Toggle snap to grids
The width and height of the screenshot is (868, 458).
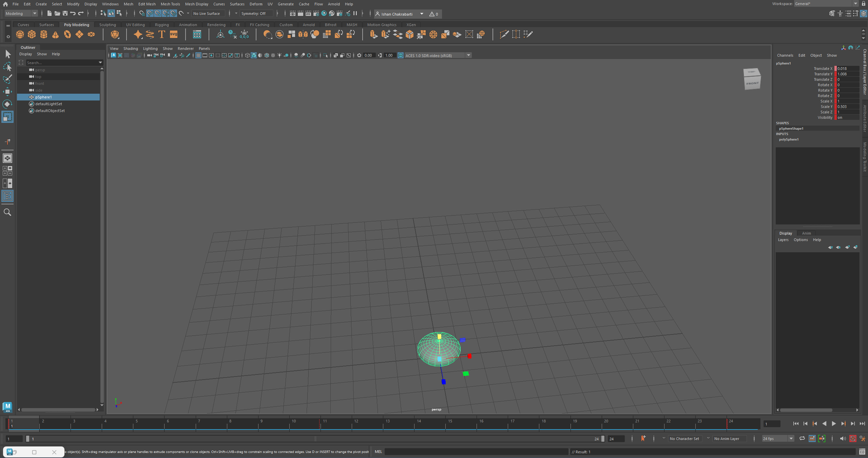pos(142,14)
